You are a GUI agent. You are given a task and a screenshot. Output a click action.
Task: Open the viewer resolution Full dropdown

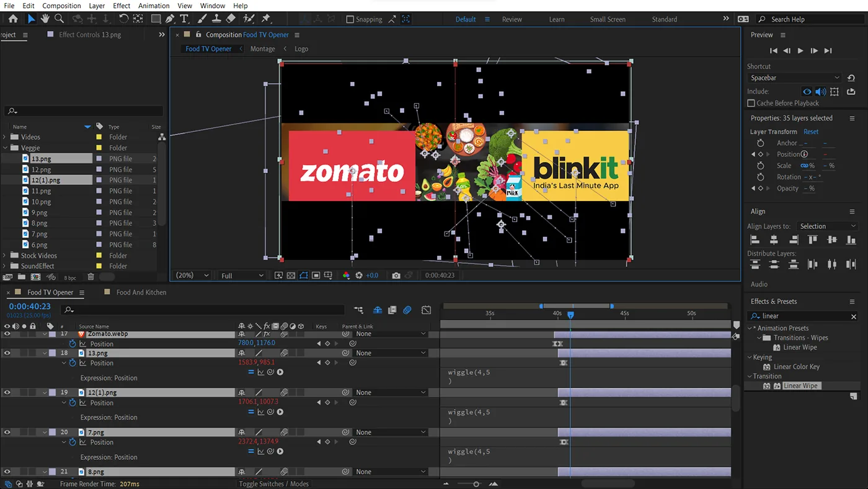(x=242, y=276)
